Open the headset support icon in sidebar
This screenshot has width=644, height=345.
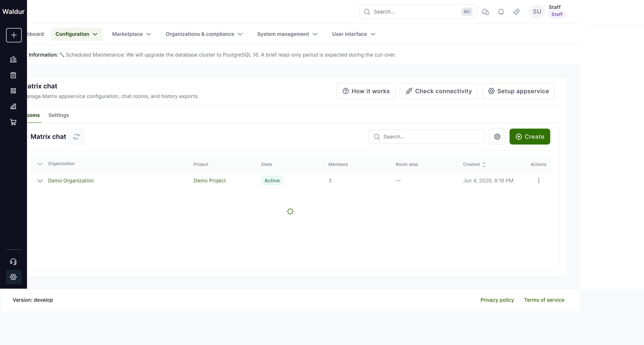13,261
